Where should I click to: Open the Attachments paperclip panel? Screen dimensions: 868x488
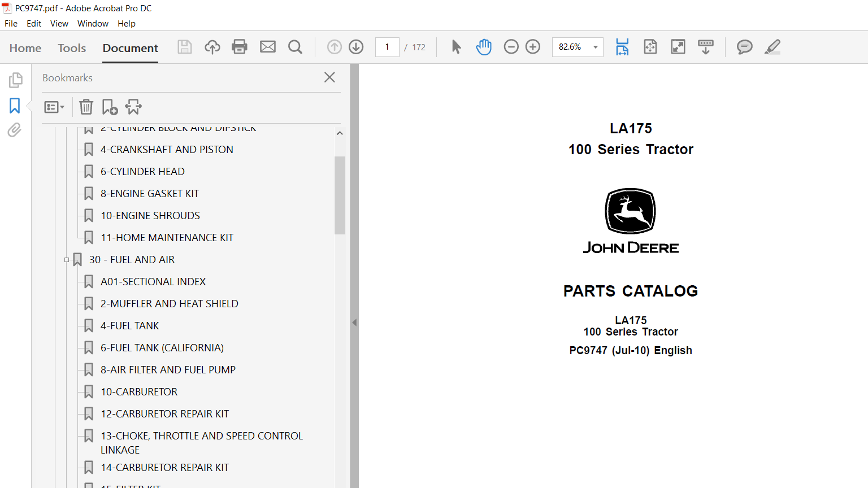click(15, 130)
